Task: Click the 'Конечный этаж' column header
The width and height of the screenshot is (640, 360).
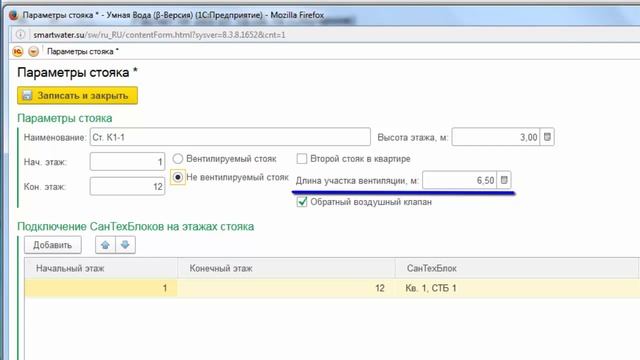Action: click(287, 268)
